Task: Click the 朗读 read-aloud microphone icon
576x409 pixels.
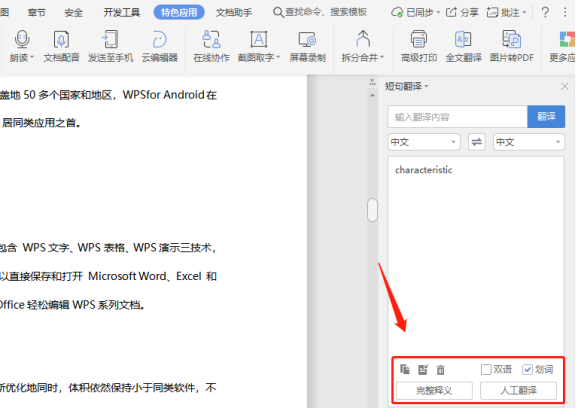Action: (x=22, y=39)
